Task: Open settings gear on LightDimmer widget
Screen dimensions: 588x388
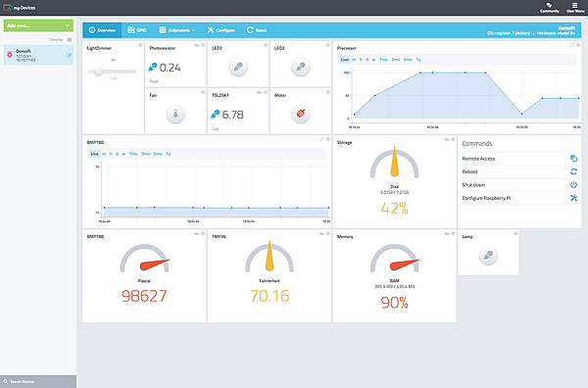Action: (140, 45)
